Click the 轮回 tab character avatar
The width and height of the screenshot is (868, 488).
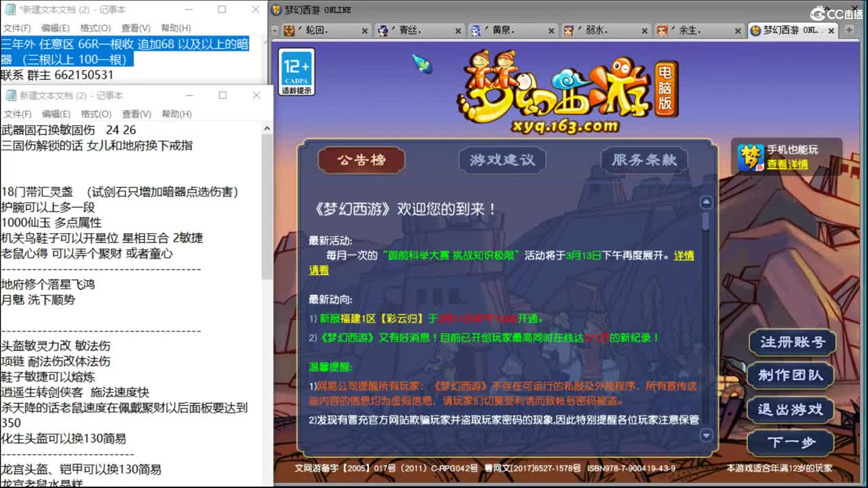pos(289,30)
